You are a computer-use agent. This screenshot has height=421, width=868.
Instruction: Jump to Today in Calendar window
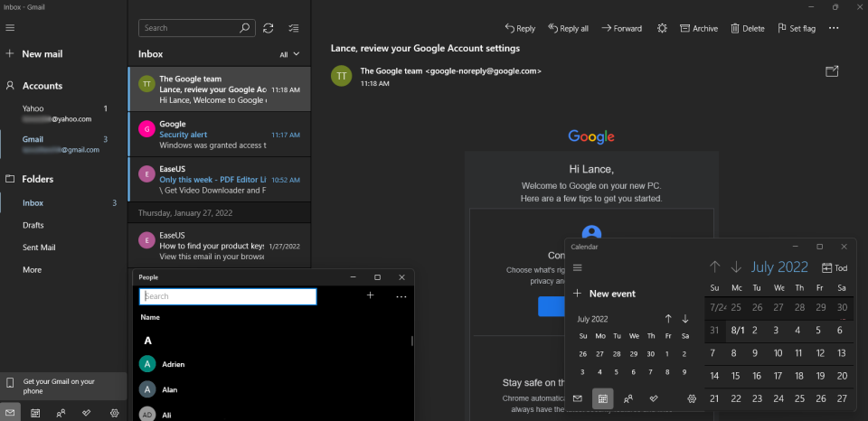tap(835, 267)
